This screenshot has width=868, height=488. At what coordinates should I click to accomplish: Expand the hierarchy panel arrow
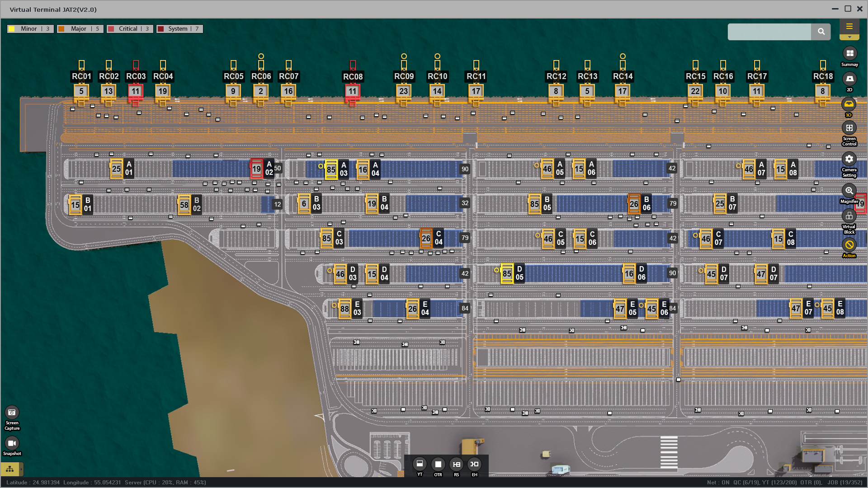pyautogui.click(x=21, y=469)
